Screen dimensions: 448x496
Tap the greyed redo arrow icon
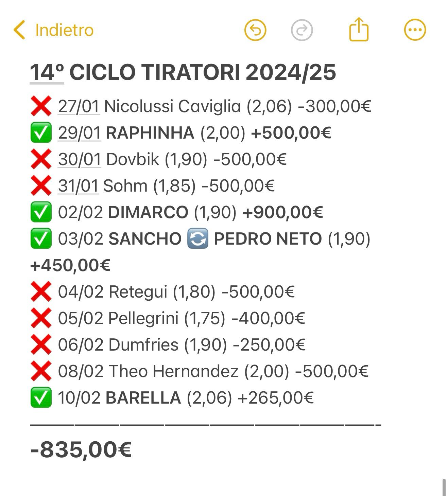(302, 30)
